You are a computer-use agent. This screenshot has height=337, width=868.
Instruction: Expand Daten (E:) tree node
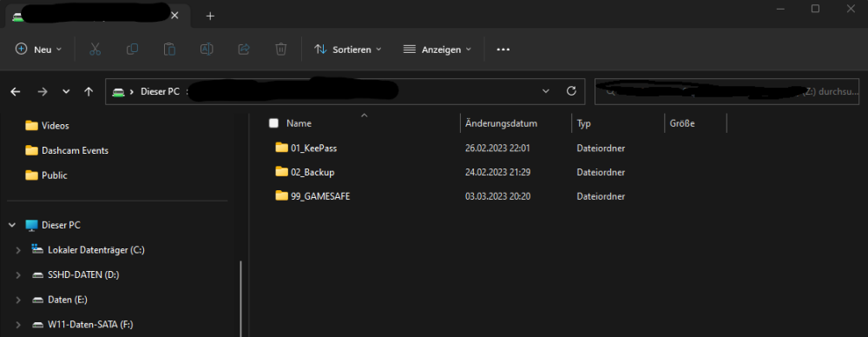click(x=18, y=300)
